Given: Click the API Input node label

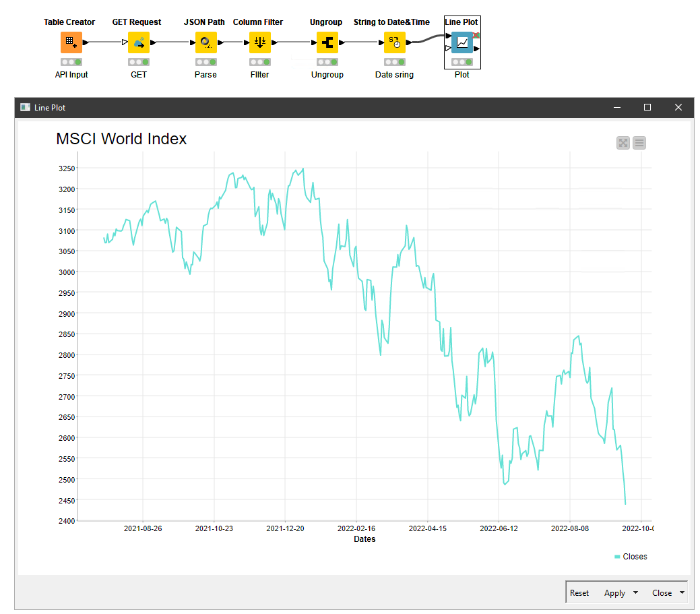Looking at the screenshot, I should [x=71, y=75].
